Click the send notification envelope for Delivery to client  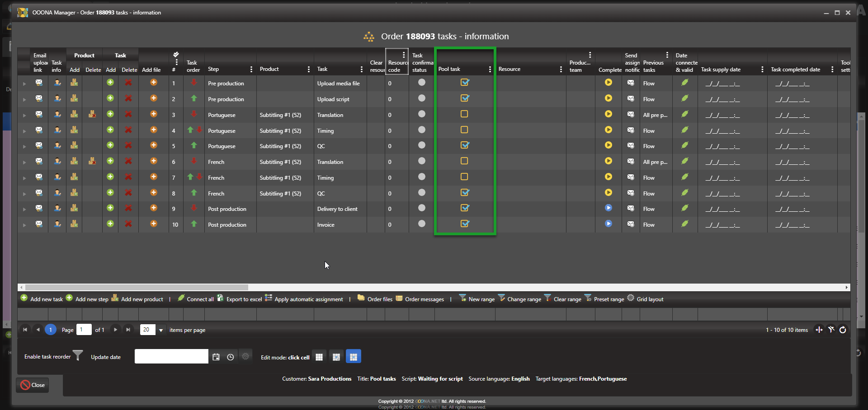[631, 208]
